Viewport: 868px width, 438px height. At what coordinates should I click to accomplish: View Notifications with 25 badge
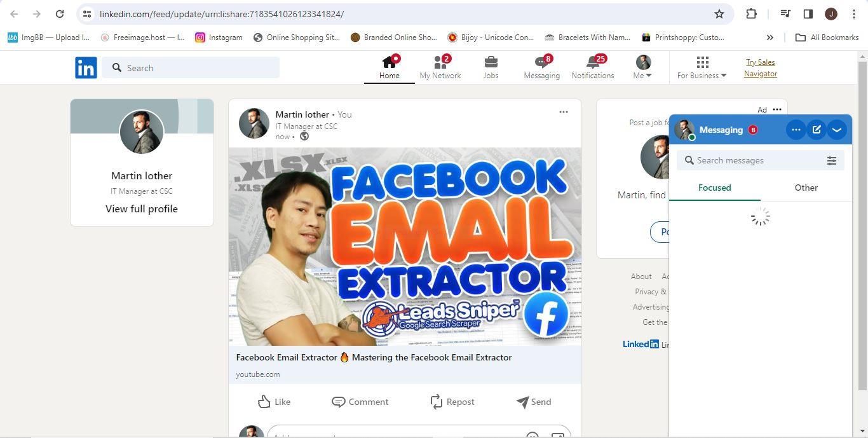coord(592,67)
